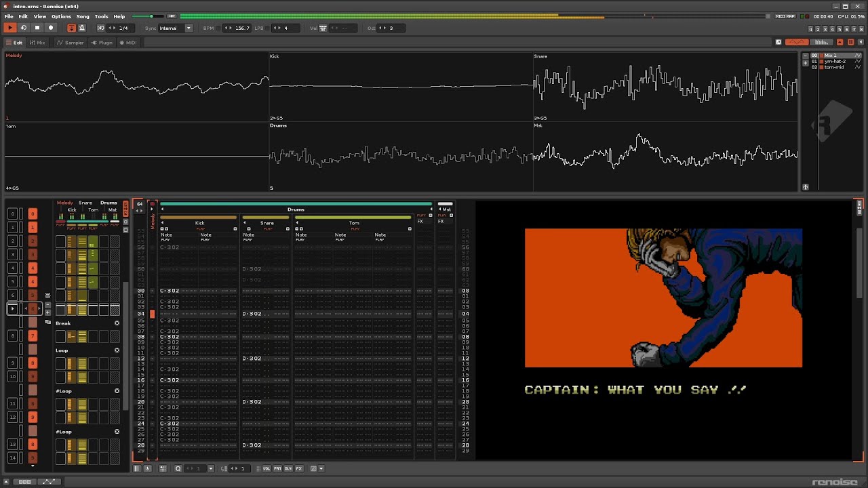Click the octave value field
The height and width of the screenshot is (488, 868).
point(392,28)
